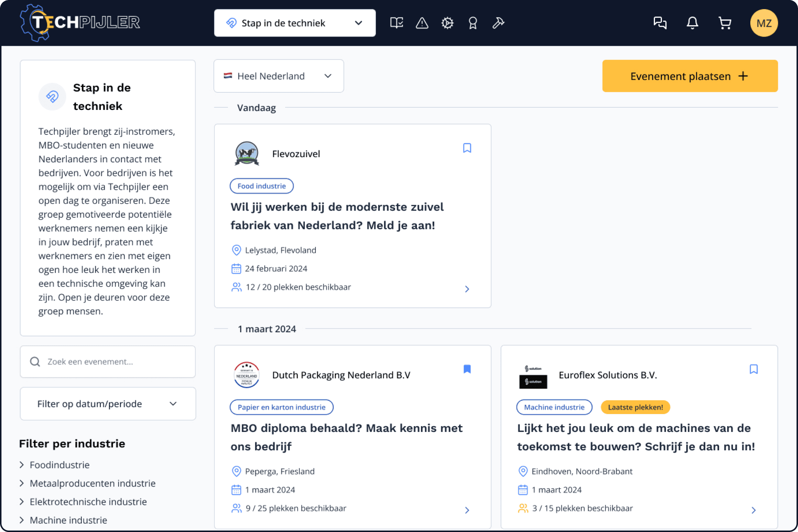
Task: Click the Vandaag section heading
Action: pyautogui.click(x=256, y=108)
